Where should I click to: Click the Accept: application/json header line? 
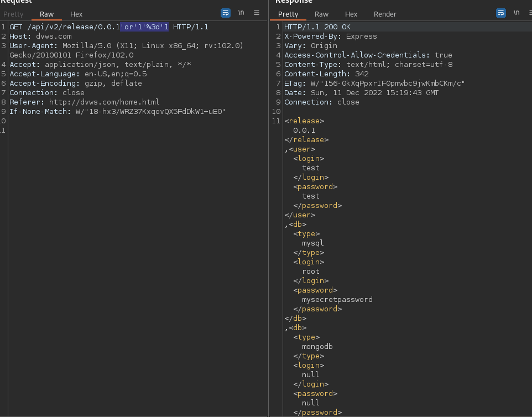[x=100, y=65]
